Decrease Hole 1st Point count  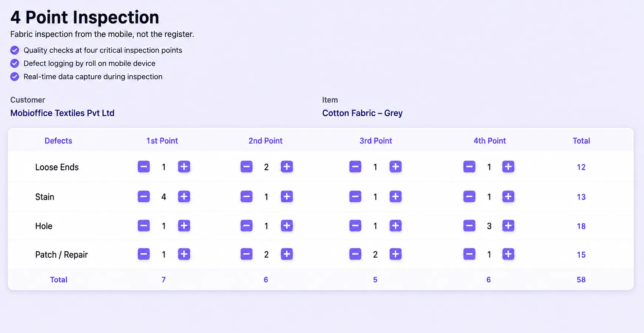[144, 226]
